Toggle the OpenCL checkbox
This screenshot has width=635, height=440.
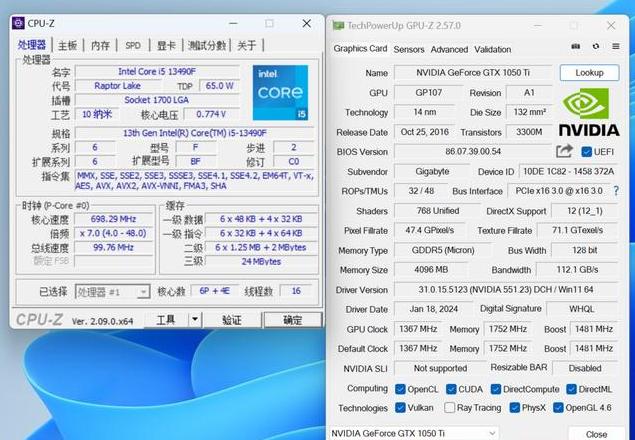tap(400, 389)
